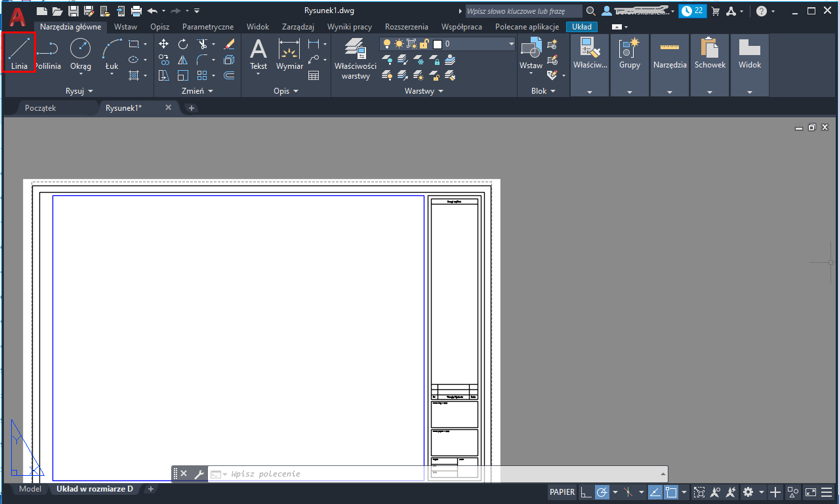Select the Linia (line) drawing tool
This screenshot has width=839, height=504.
(x=19, y=52)
